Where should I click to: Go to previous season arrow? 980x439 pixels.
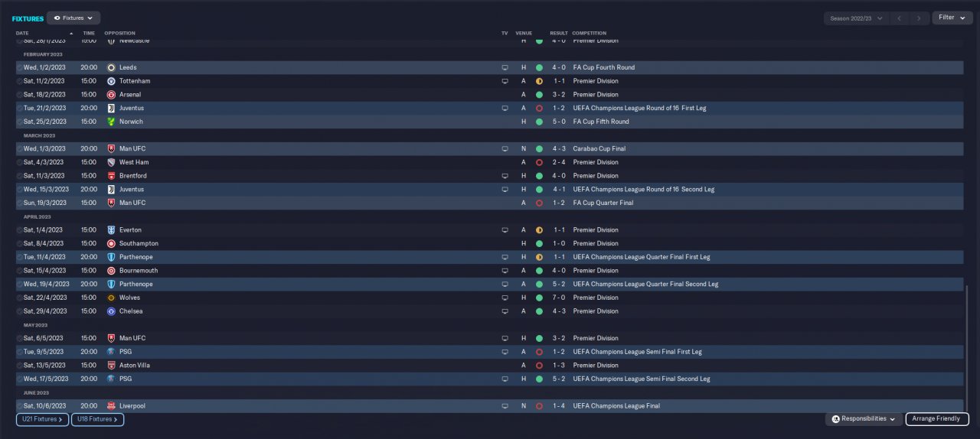pos(901,18)
